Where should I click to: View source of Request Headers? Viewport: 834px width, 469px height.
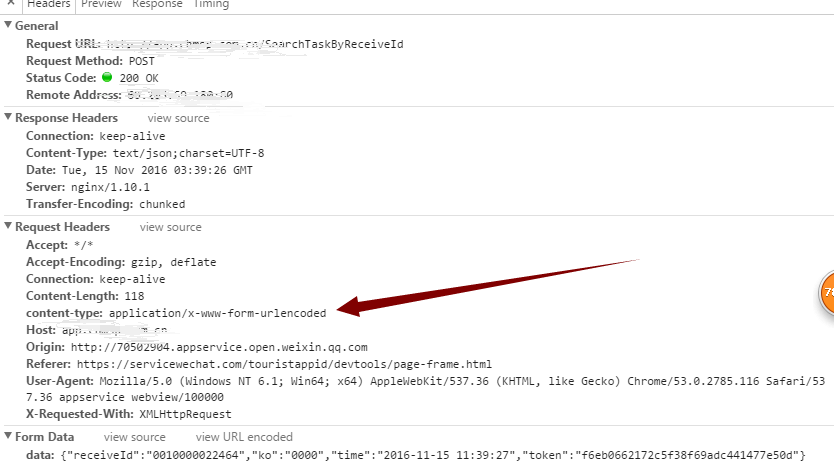[x=170, y=227]
